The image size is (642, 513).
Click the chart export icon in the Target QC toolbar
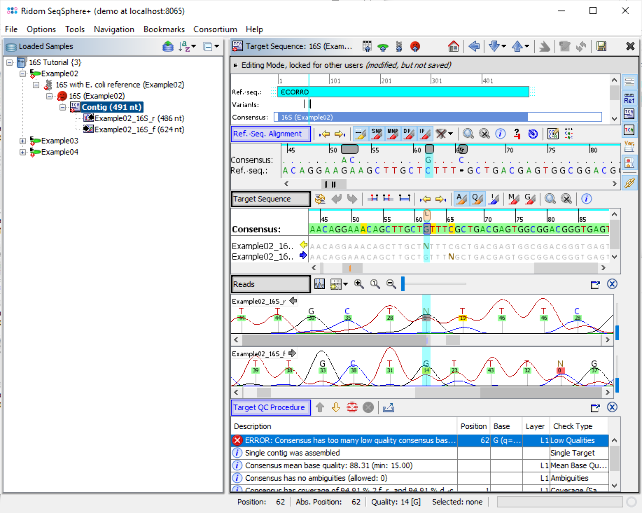tap(388, 407)
